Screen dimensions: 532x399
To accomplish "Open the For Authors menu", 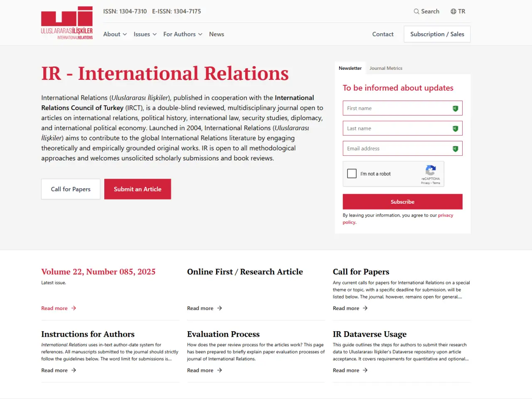I will 183,34.
